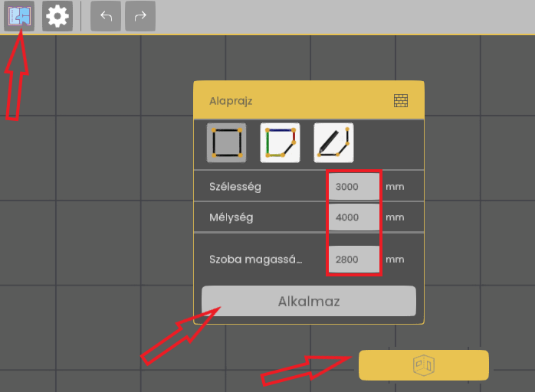Select the pencil free-draw room tool
The height and width of the screenshot is (392, 535).
pos(333,143)
